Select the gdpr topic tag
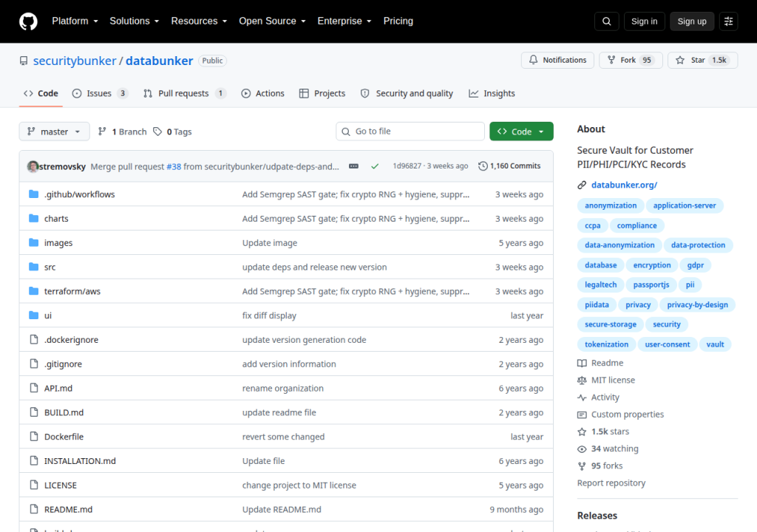The width and height of the screenshot is (757, 532). pos(695,265)
